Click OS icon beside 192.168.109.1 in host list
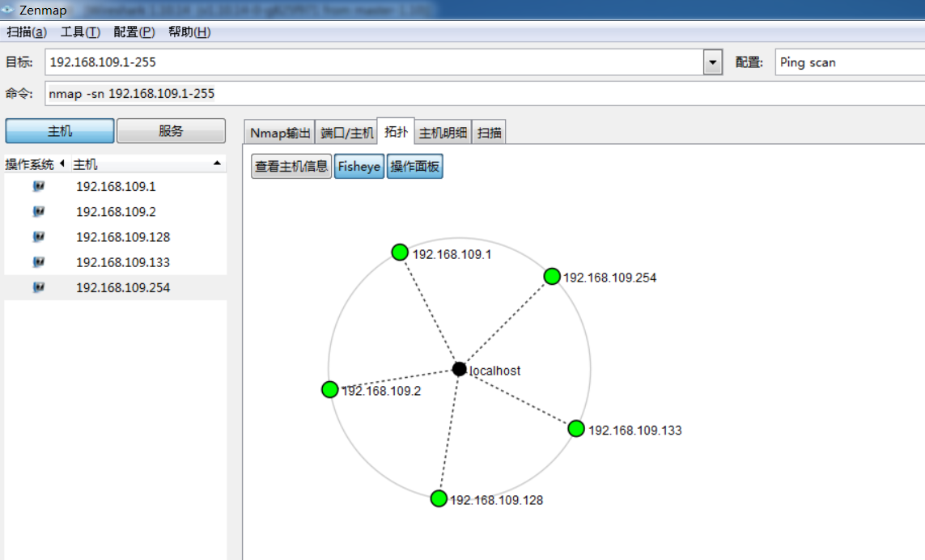925x560 pixels. click(x=39, y=186)
